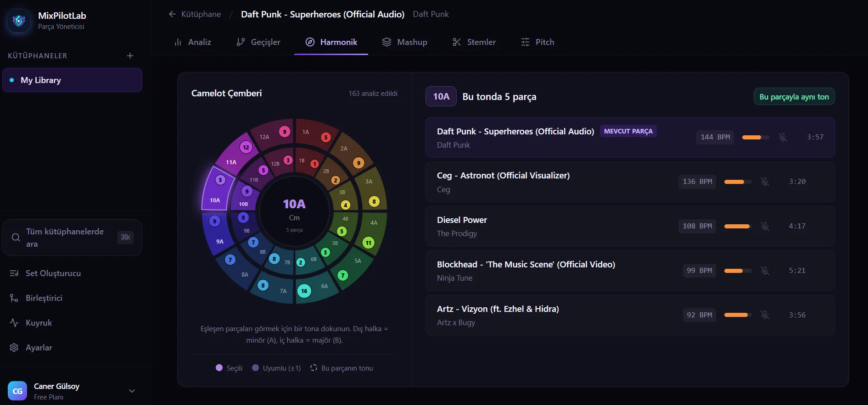Click the 136 BPM value
Viewport: 868px width, 405px height.
point(697,182)
